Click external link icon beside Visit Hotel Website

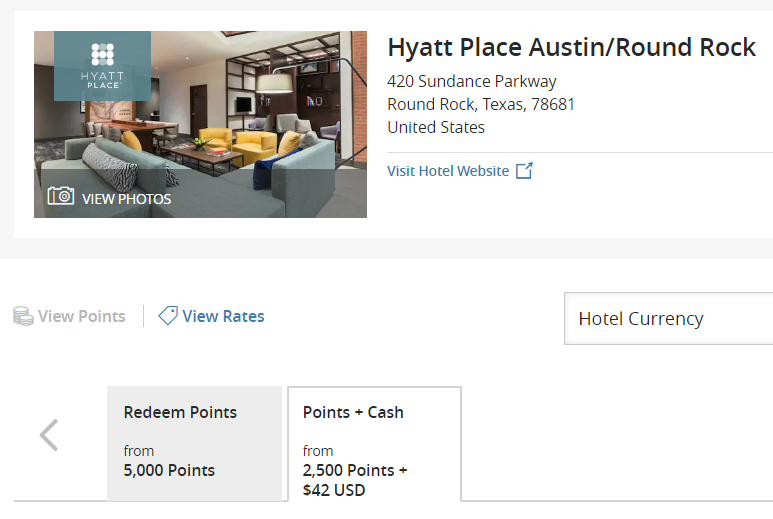tap(524, 171)
